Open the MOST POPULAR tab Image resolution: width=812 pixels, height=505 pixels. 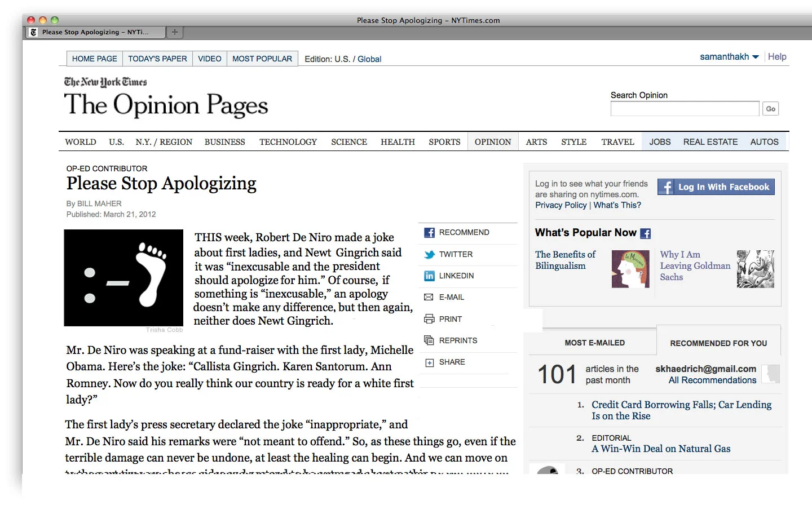pyautogui.click(x=262, y=59)
